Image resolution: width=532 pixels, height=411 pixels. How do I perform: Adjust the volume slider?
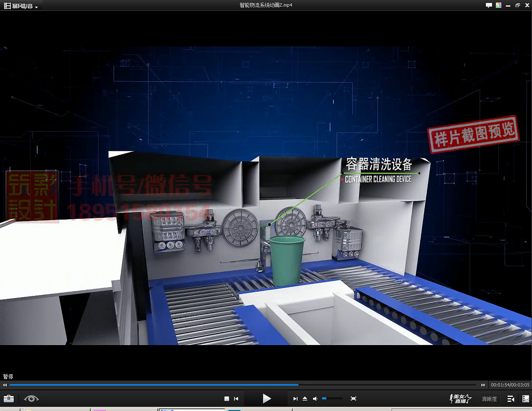(x=332, y=399)
